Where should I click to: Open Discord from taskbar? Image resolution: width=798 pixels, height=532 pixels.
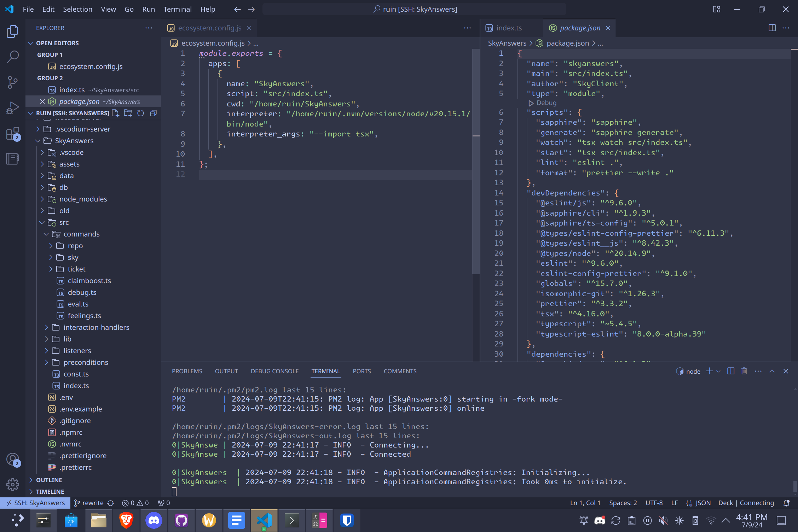click(x=154, y=520)
